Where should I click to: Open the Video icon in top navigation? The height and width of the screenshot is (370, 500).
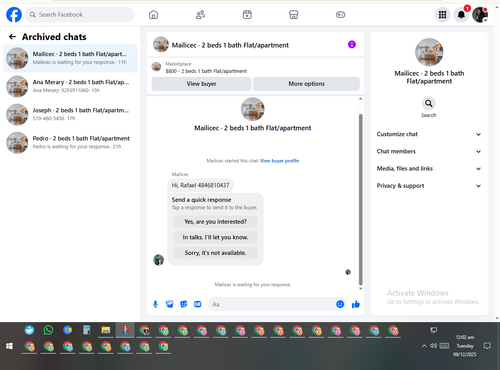coord(247,15)
